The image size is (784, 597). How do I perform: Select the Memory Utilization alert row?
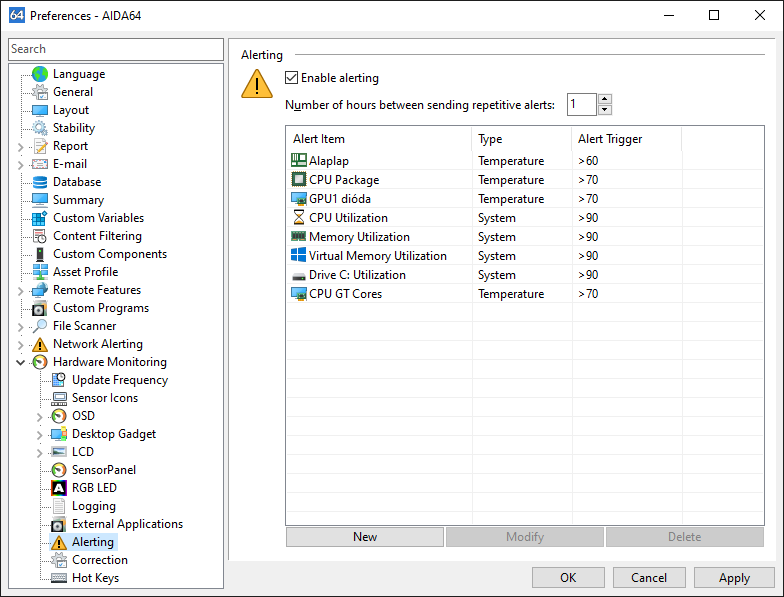(525, 237)
